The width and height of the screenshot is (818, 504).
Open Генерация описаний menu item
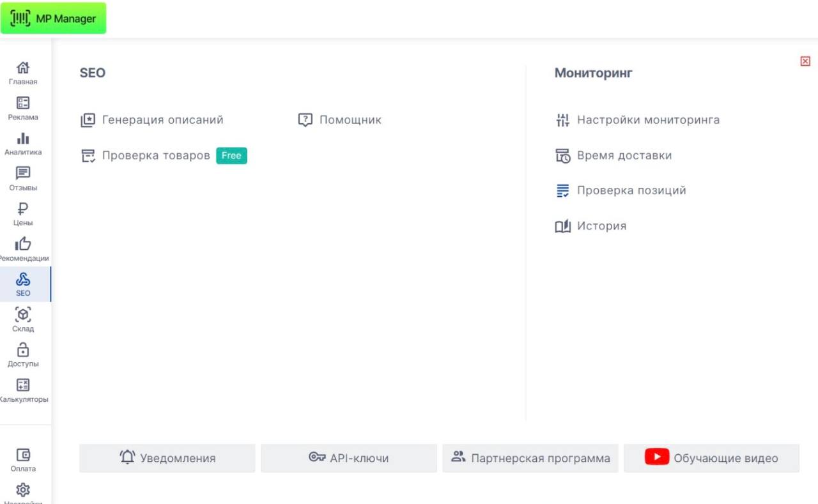tap(162, 120)
